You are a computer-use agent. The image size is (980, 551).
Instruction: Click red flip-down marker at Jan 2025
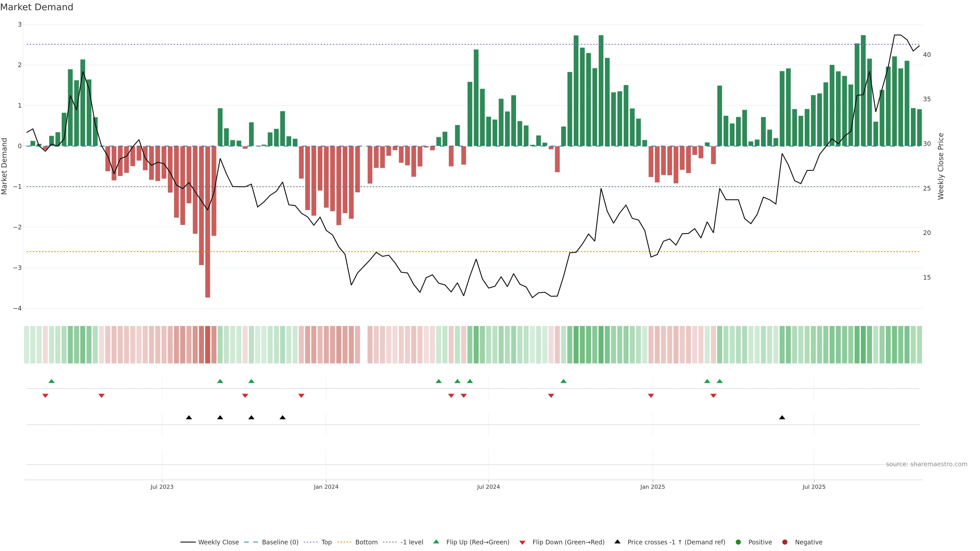point(651,396)
